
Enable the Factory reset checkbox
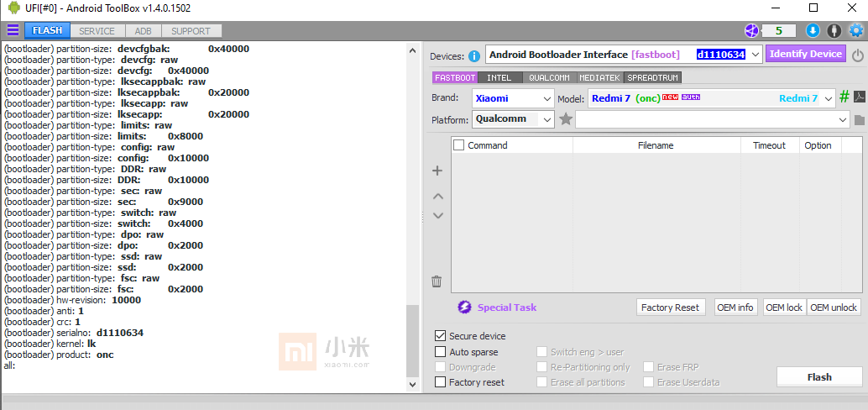coord(440,382)
